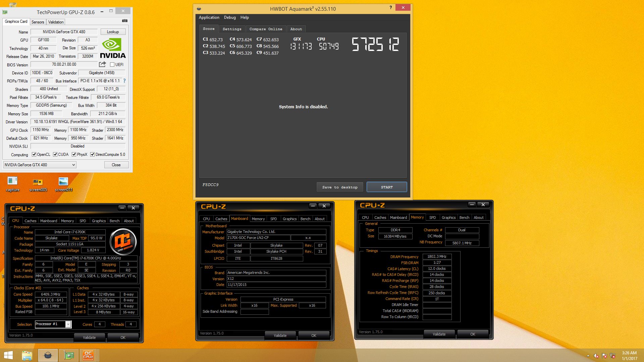Click the GPU-Z screenshot camera icon
Viewport: 644px width, 362px height.
click(125, 21)
